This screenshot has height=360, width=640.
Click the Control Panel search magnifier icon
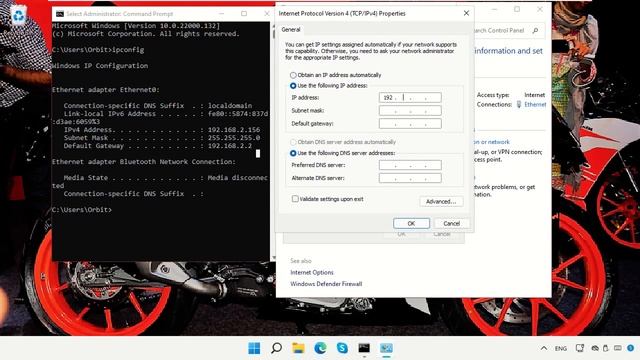point(535,30)
